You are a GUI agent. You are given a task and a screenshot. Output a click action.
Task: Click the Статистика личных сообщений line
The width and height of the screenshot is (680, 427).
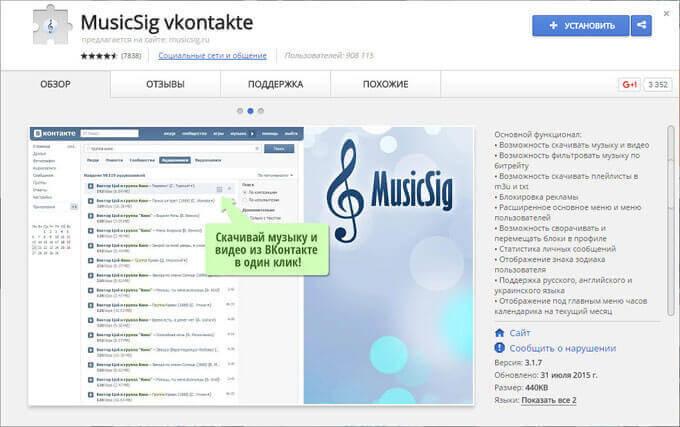click(555, 249)
